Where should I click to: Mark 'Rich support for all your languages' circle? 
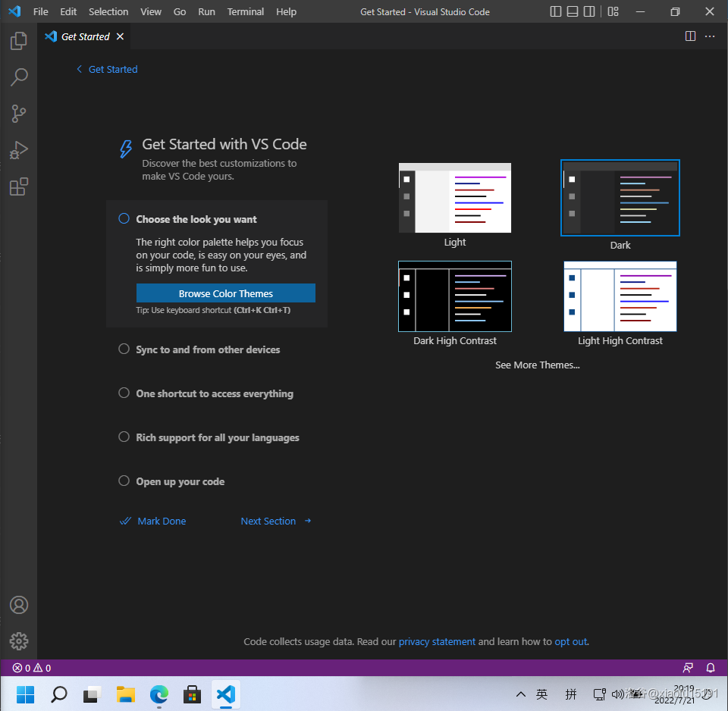pyautogui.click(x=124, y=437)
